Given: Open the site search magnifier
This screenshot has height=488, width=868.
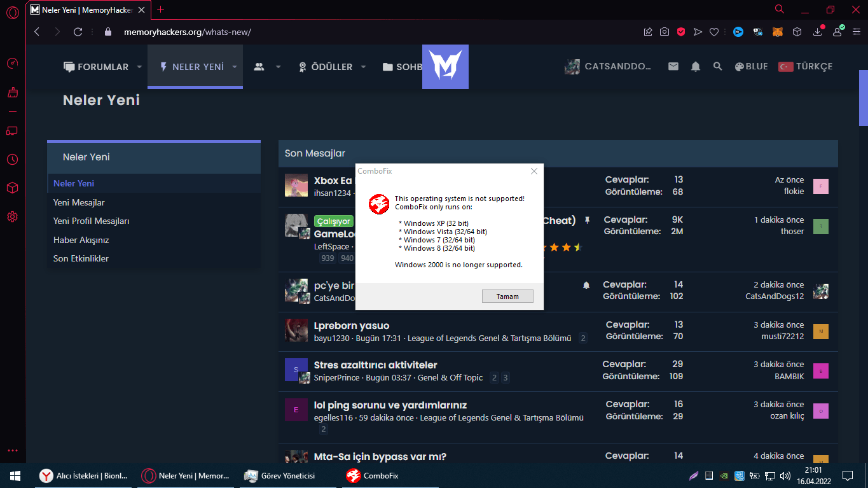Looking at the screenshot, I should [x=717, y=66].
